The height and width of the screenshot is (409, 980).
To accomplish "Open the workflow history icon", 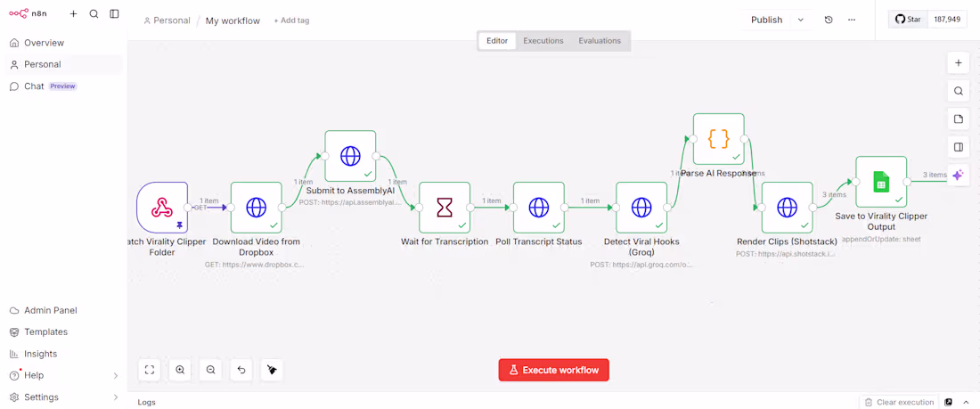I will click(829, 20).
